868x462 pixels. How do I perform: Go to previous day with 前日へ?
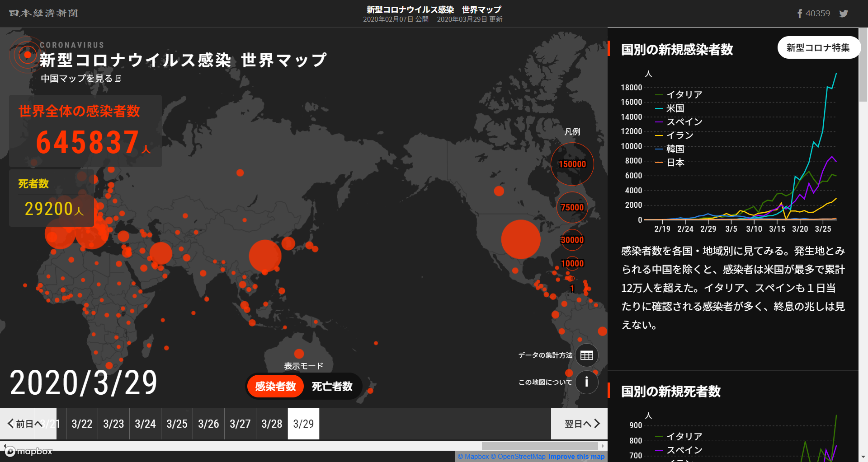(25, 424)
